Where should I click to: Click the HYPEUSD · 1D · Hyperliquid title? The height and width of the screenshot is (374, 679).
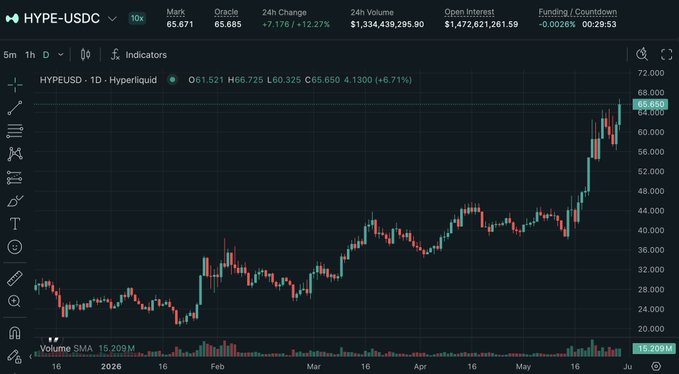(98, 80)
